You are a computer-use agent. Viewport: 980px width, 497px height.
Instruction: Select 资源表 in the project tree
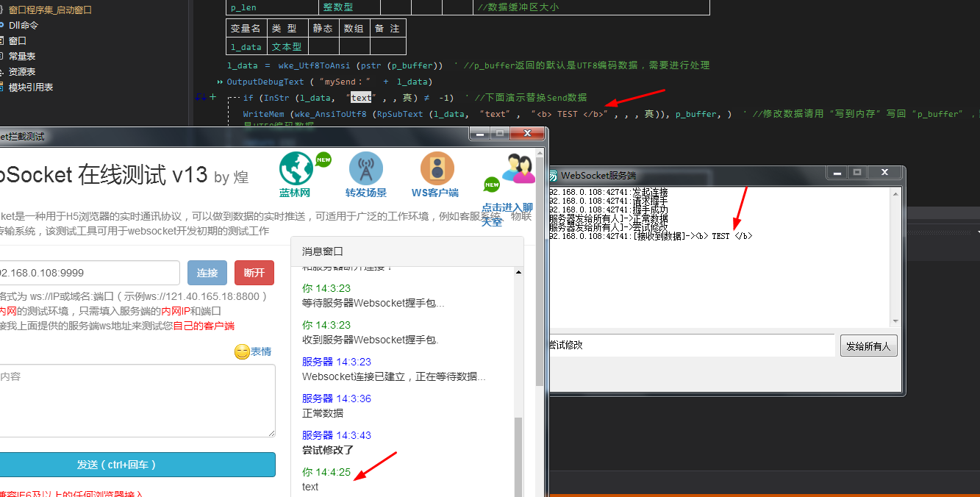click(x=21, y=71)
